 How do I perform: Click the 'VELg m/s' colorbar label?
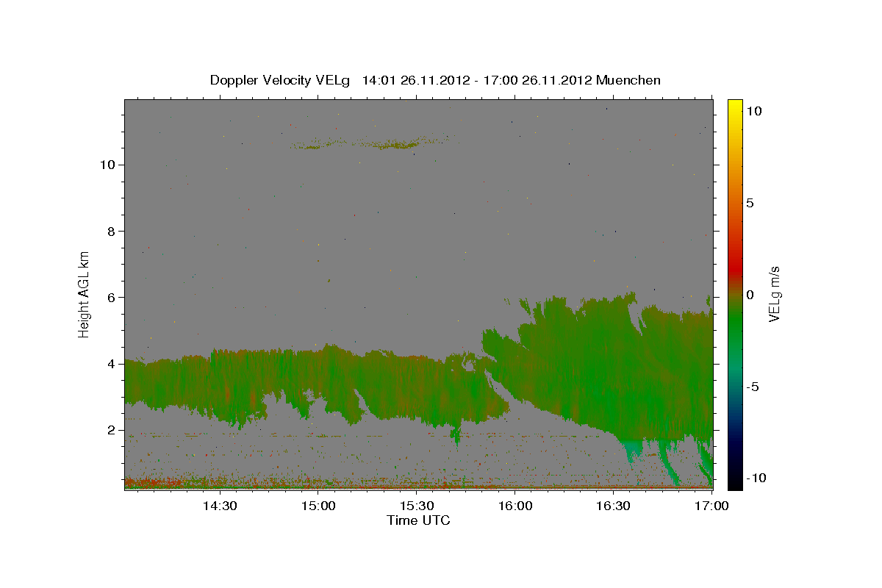(774, 295)
